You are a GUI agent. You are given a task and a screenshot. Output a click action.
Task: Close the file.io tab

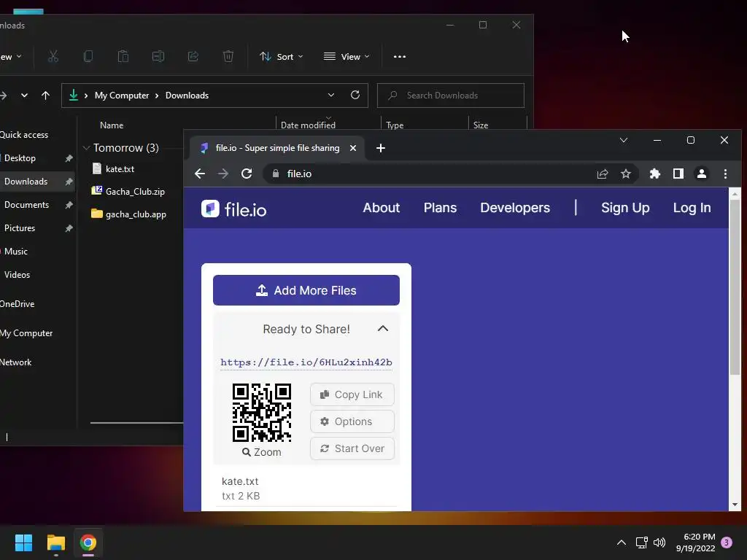pos(353,148)
